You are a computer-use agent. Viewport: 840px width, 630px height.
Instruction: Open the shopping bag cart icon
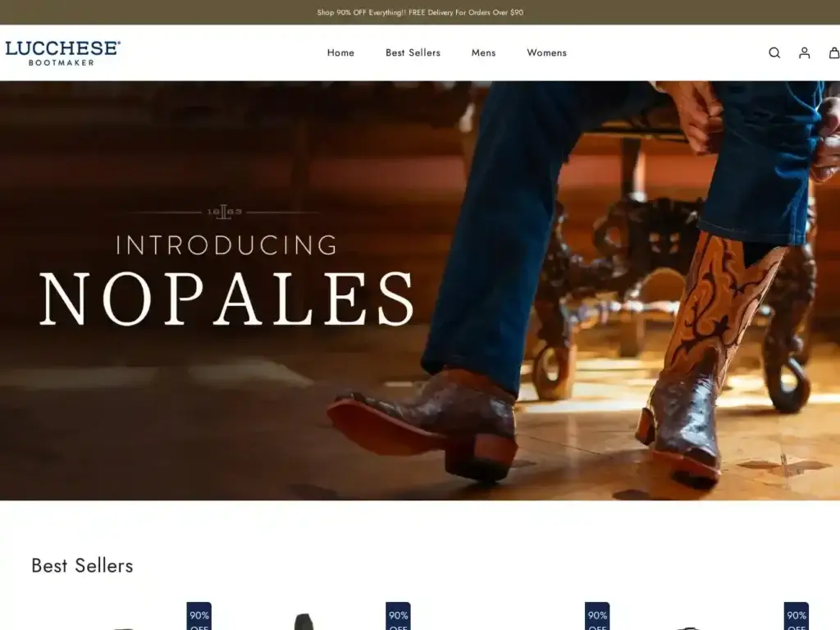(834, 52)
